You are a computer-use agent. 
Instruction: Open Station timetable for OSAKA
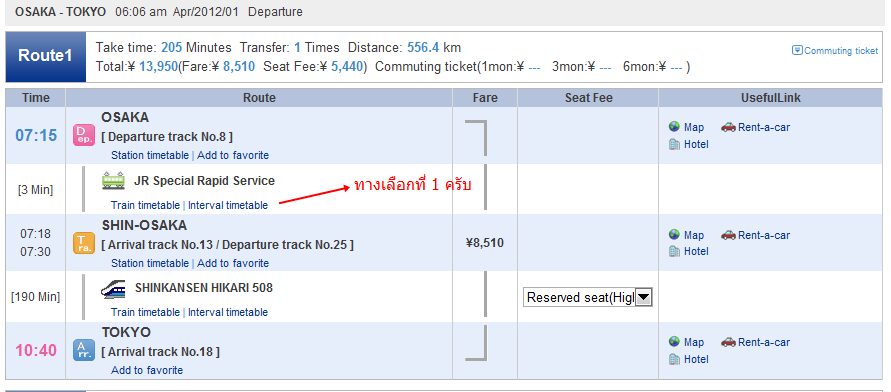pos(150,155)
